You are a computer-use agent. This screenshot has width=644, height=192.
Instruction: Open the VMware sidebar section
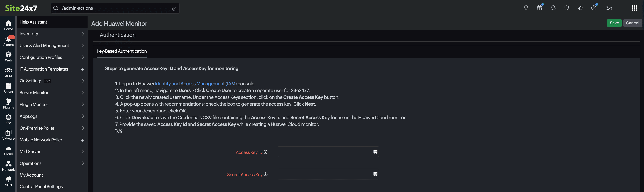pyautogui.click(x=8, y=135)
